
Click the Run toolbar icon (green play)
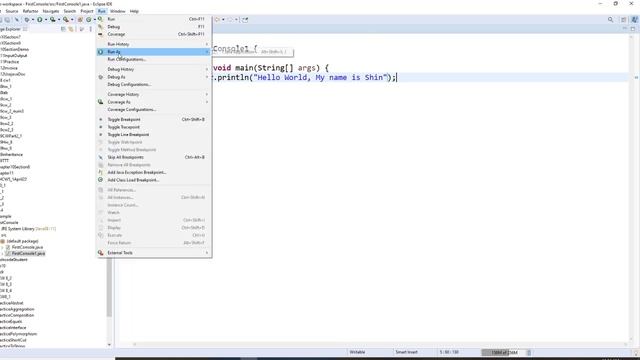click(40, 20)
